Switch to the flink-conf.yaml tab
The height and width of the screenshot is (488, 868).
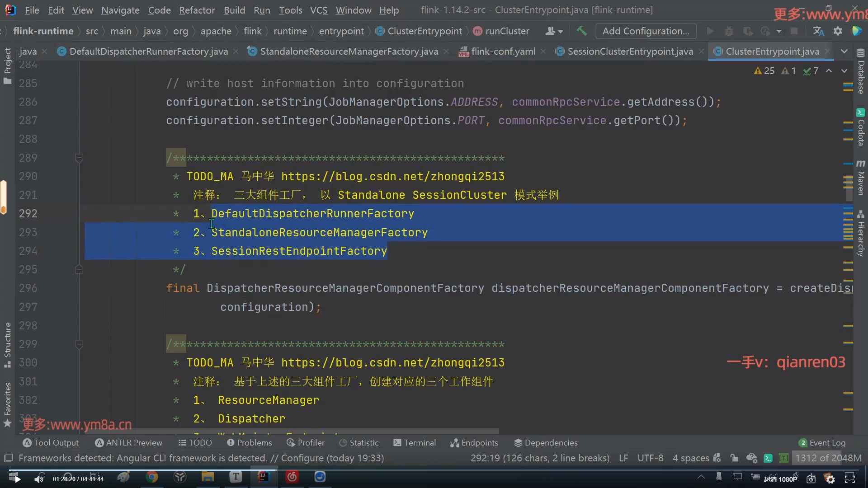(503, 52)
